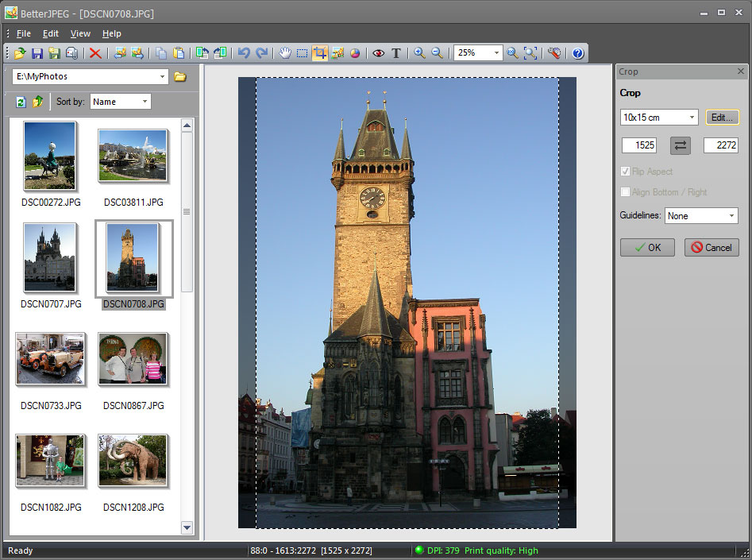Image resolution: width=752 pixels, height=560 pixels.
Task: Select thumbnail DSCN0707.JPG
Action: [50, 257]
